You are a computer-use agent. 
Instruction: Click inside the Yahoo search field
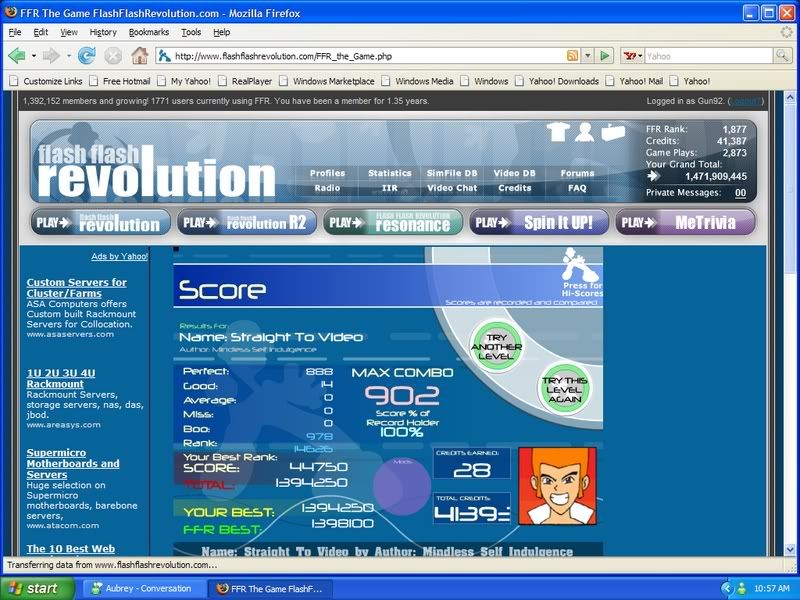coord(710,56)
